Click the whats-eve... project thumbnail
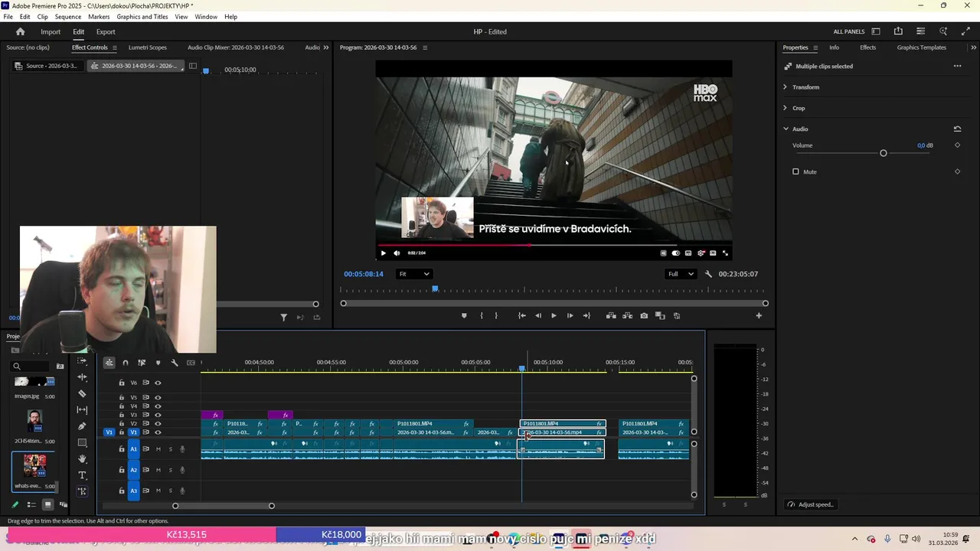 tap(34, 466)
